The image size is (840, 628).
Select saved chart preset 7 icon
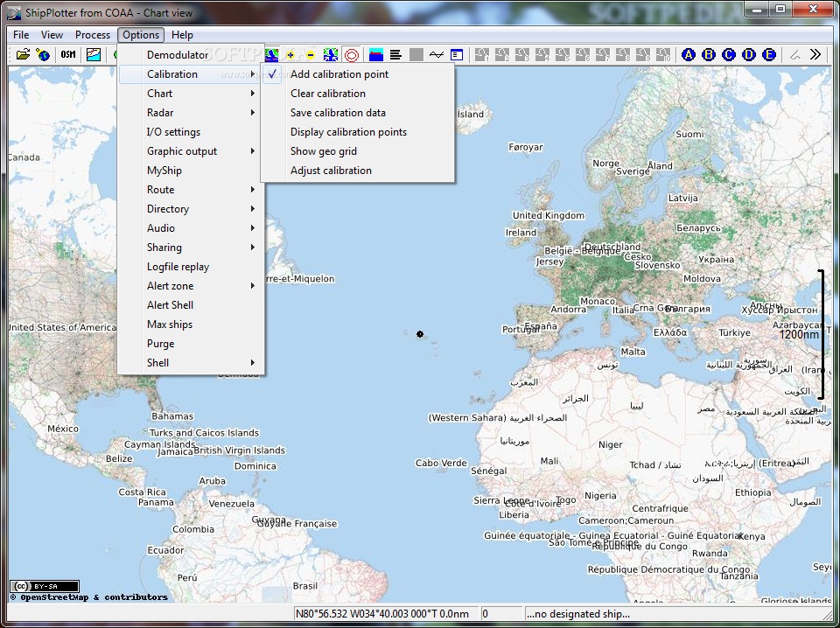(603, 54)
